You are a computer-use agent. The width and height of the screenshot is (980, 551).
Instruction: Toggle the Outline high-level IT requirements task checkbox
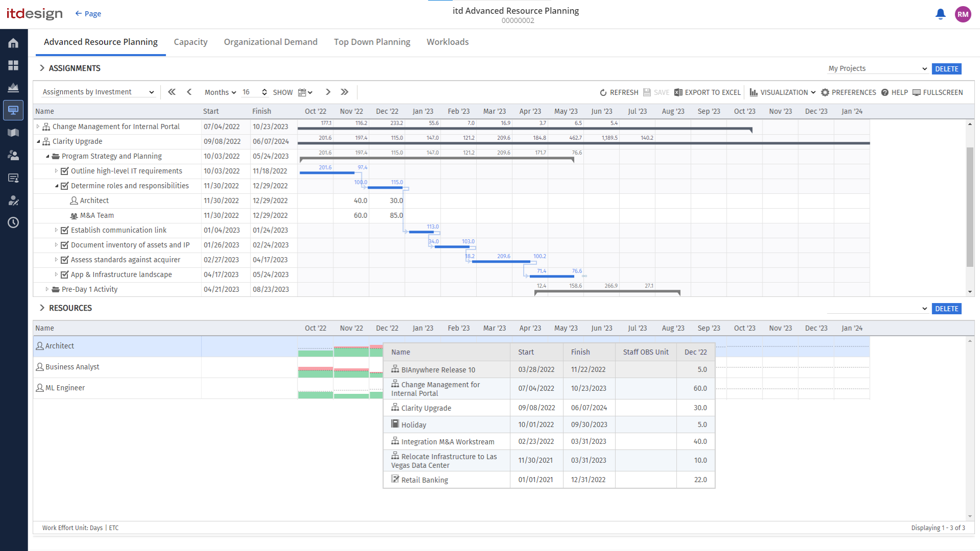coord(65,171)
